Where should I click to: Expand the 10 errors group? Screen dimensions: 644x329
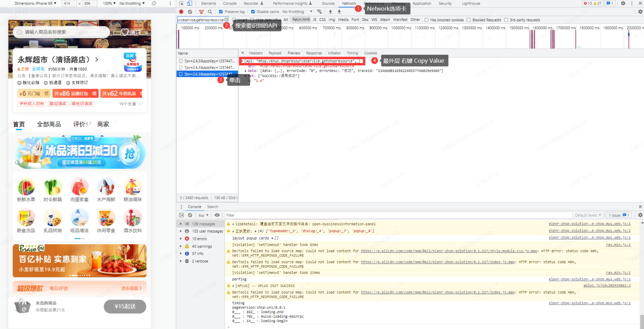tap(181, 239)
